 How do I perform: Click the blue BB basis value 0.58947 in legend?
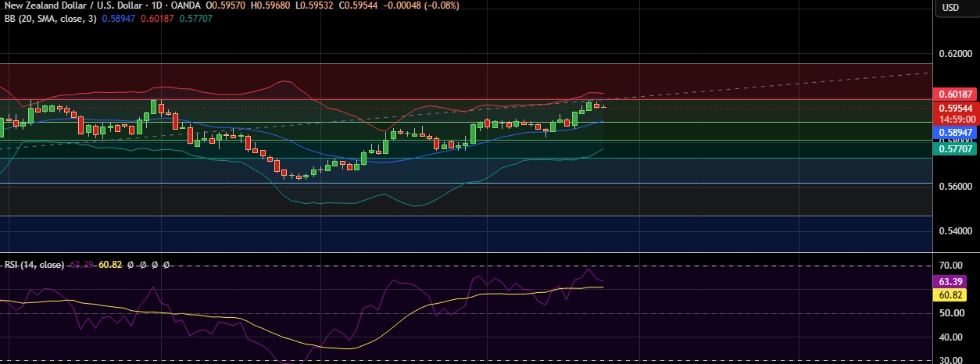point(119,17)
